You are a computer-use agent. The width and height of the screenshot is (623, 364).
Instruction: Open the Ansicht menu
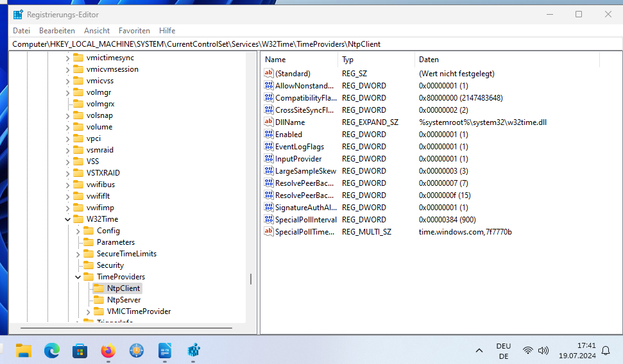tap(96, 31)
